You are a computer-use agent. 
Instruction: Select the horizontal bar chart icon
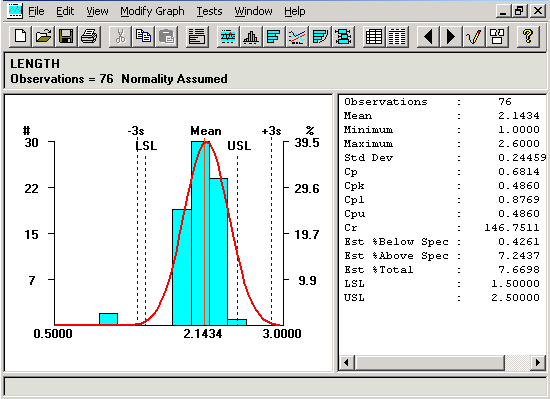[274, 36]
